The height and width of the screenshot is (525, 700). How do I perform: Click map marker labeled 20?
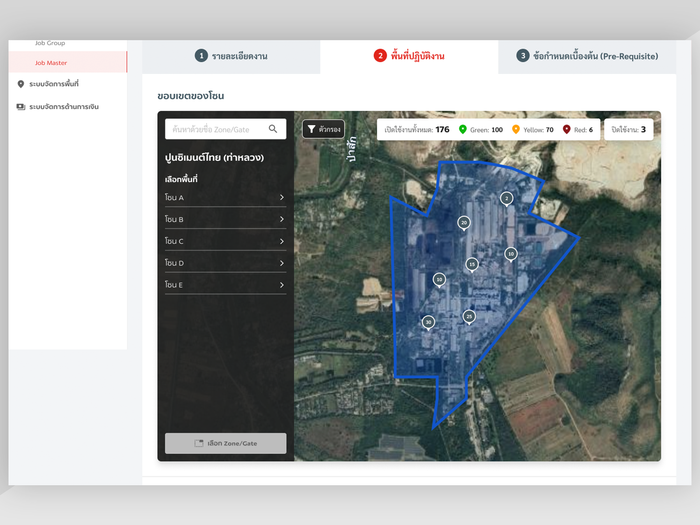point(464,223)
